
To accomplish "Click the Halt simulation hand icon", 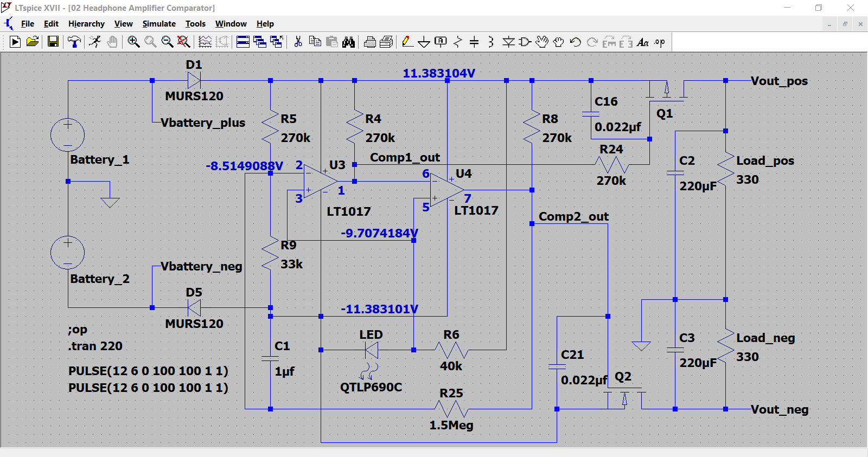I will (112, 42).
